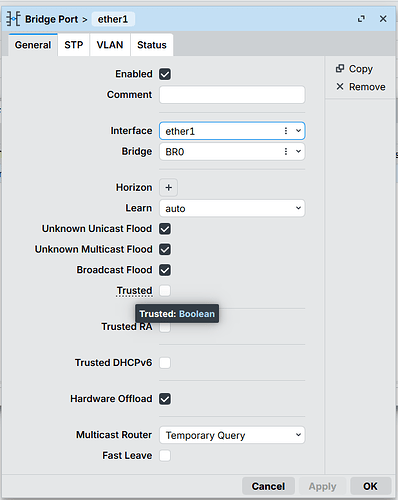The image size is (398, 500).
Task: Close the Bridge Port dialog
Action: [383, 19]
